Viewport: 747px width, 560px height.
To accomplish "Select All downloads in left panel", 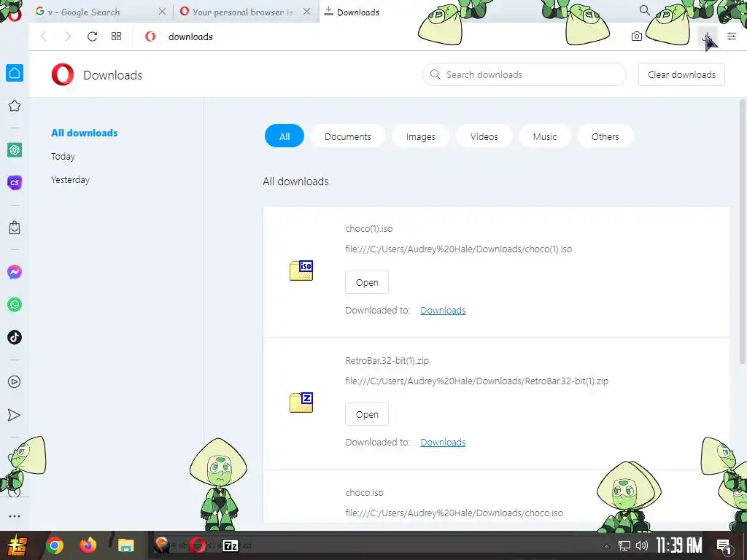I will 85,133.
